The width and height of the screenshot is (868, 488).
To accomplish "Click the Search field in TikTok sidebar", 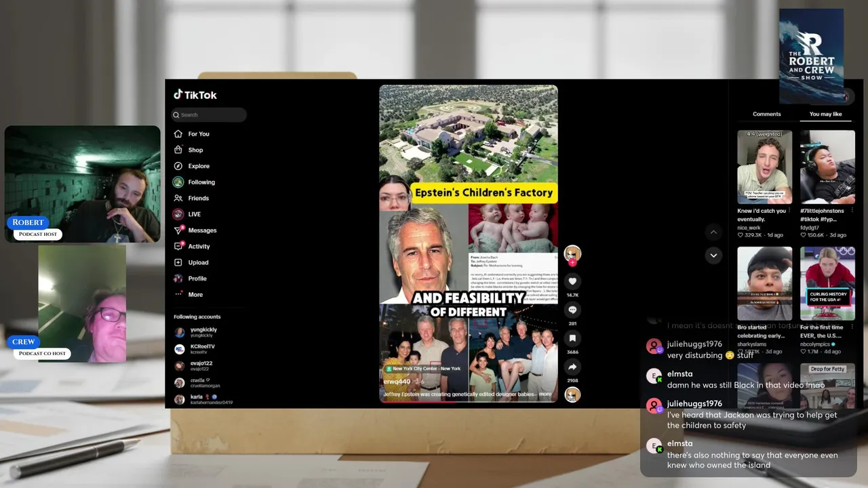I will [x=209, y=115].
